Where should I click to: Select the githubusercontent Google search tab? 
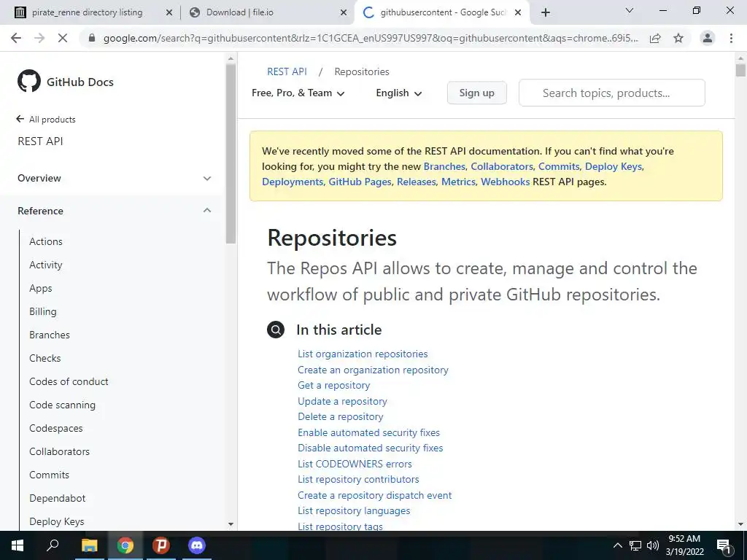[443, 12]
